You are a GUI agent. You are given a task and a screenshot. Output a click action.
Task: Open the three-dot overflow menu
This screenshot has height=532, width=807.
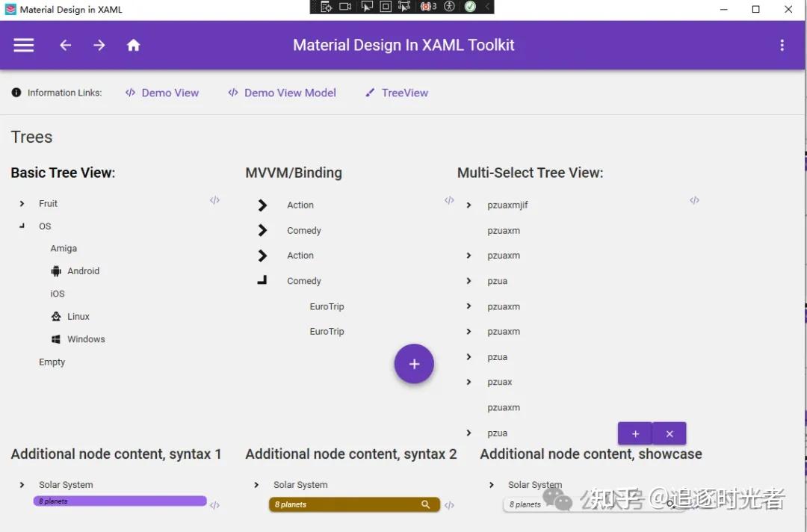click(782, 45)
